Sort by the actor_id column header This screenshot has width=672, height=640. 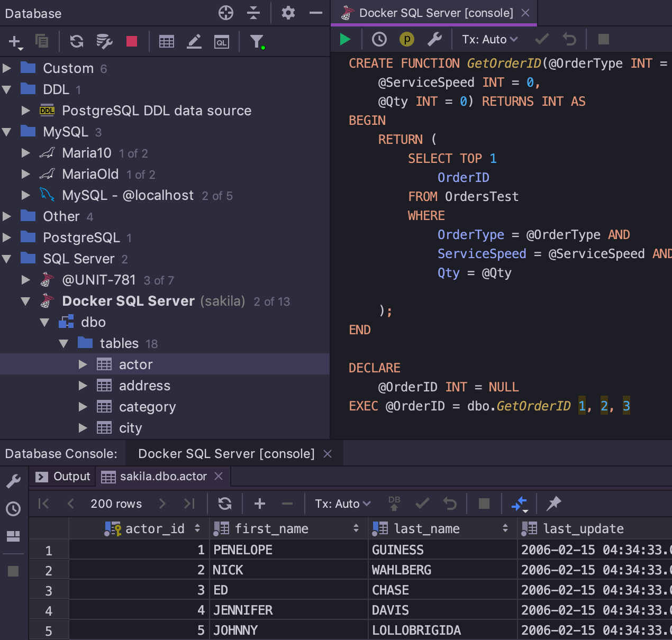click(x=140, y=528)
